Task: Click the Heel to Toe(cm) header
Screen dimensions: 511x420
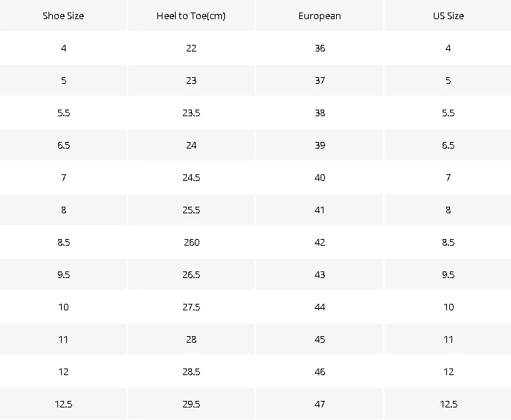Action: [191, 15]
